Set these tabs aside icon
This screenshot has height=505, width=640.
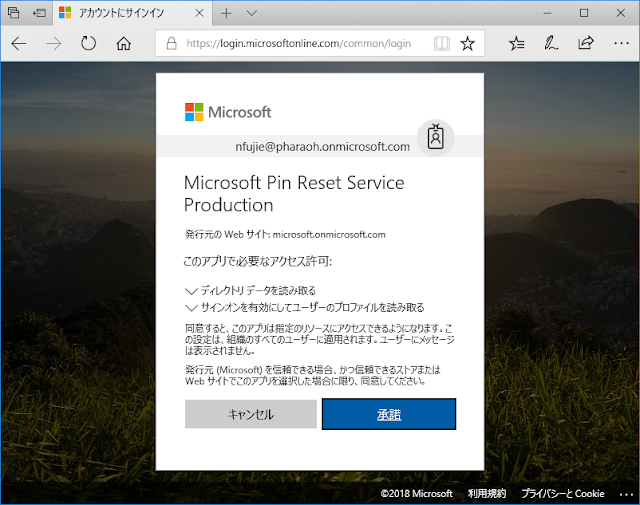(x=39, y=13)
